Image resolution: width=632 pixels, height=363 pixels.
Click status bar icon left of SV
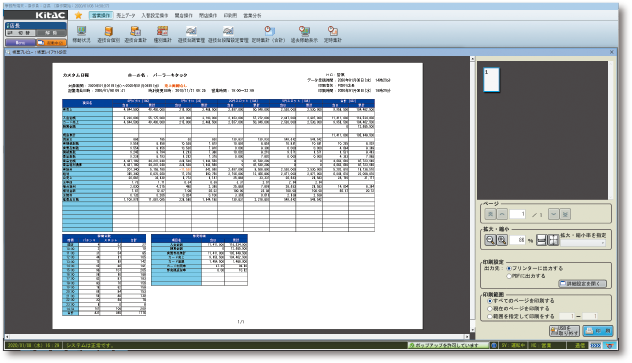(x=494, y=345)
